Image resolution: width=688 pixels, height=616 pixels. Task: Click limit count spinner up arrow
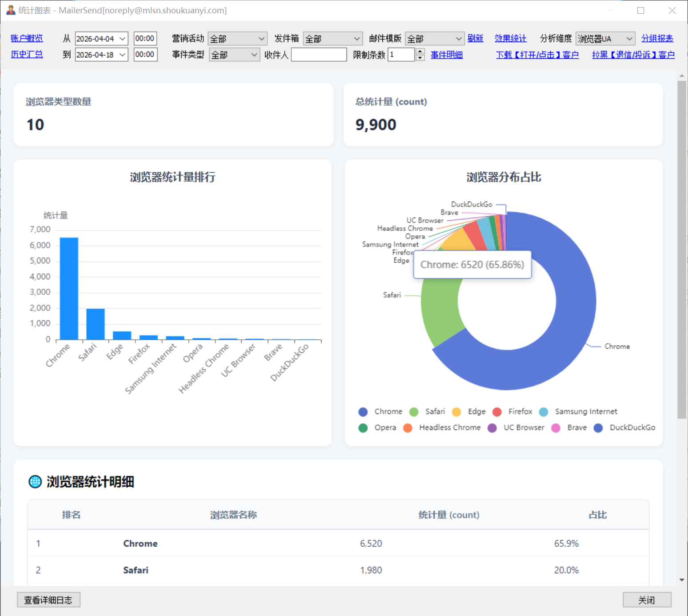tap(420, 52)
